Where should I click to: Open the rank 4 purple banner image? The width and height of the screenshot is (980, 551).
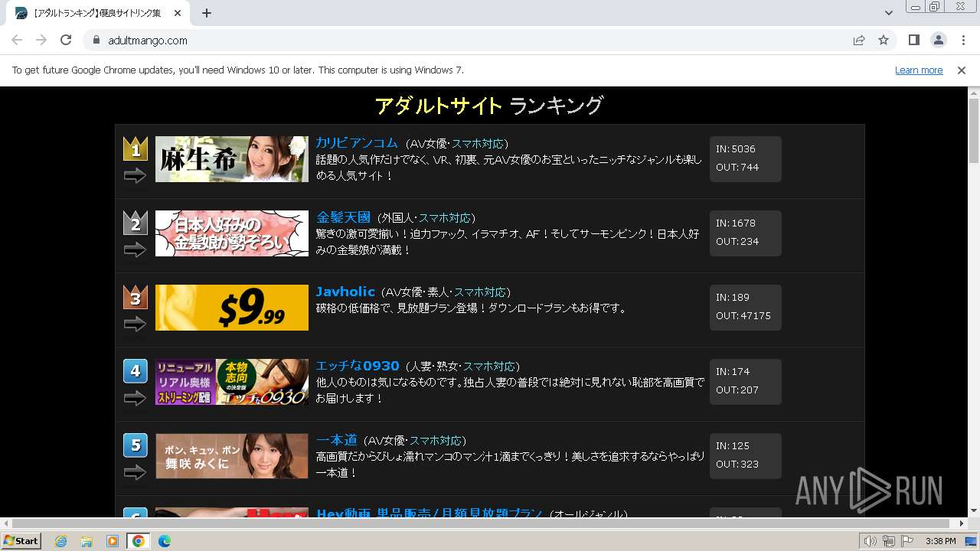(x=232, y=382)
